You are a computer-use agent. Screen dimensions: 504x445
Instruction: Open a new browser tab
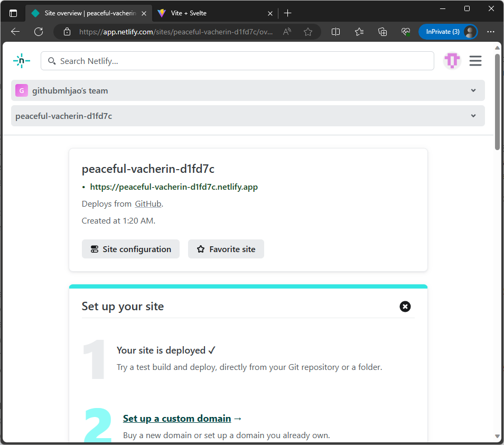(x=288, y=13)
